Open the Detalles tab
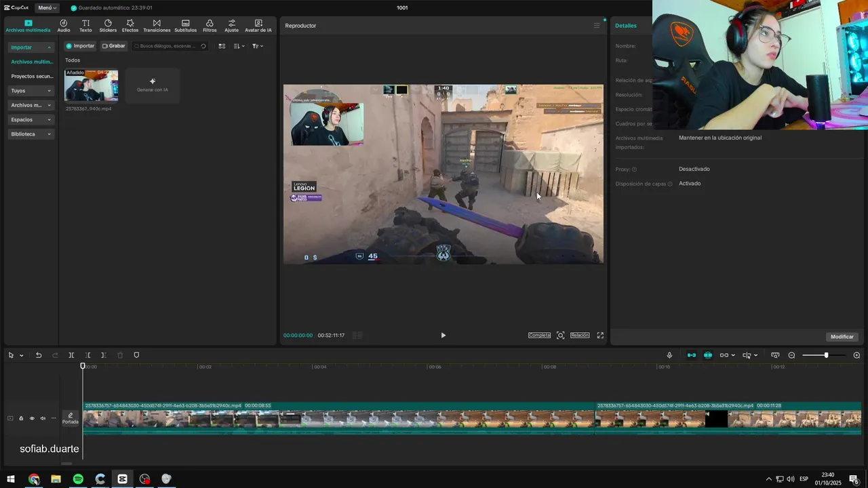The width and height of the screenshot is (868, 488). coord(626,26)
